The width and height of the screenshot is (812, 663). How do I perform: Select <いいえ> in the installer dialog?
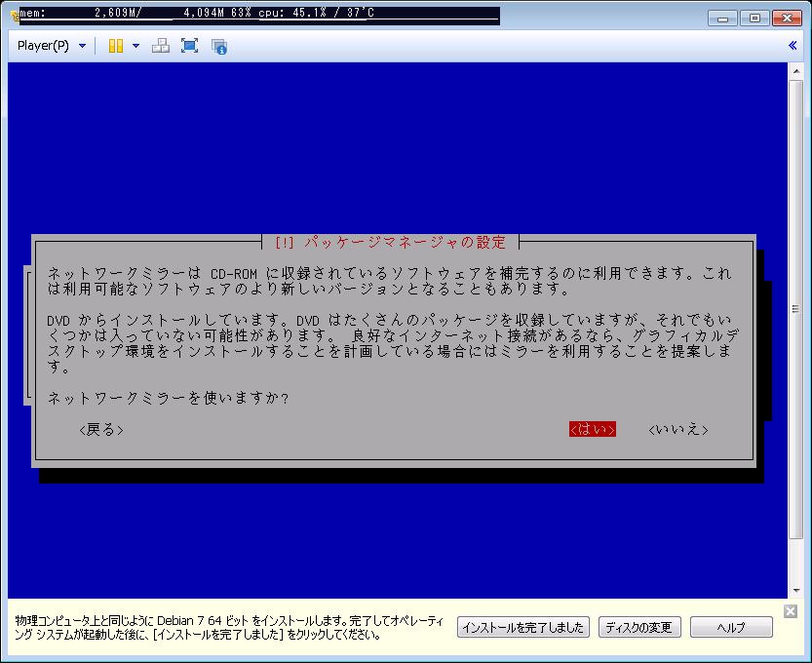point(677,429)
